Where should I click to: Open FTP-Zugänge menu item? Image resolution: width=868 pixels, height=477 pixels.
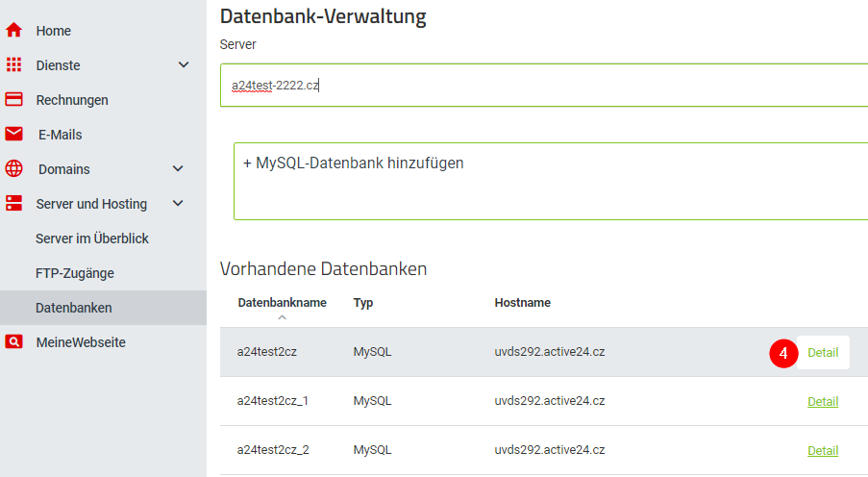coord(75,273)
